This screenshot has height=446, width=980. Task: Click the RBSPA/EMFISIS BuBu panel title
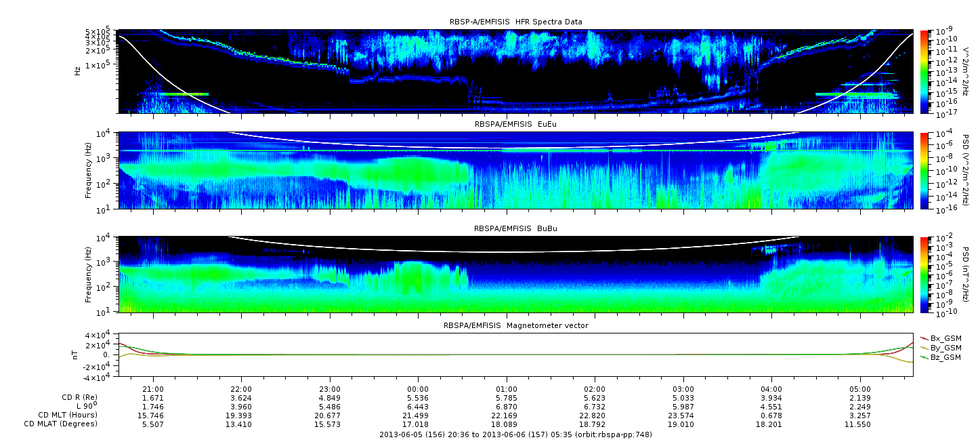pos(515,229)
